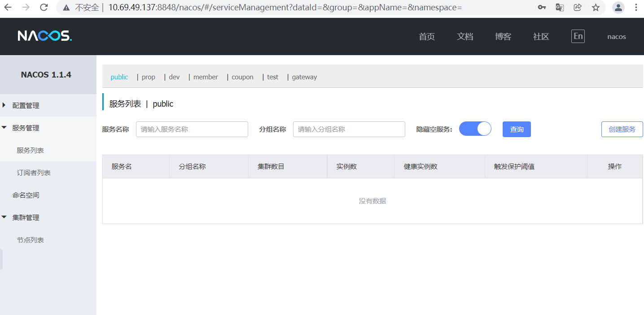Bookmark this page with the star icon
The height and width of the screenshot is (315, 644).
[596, 7]
